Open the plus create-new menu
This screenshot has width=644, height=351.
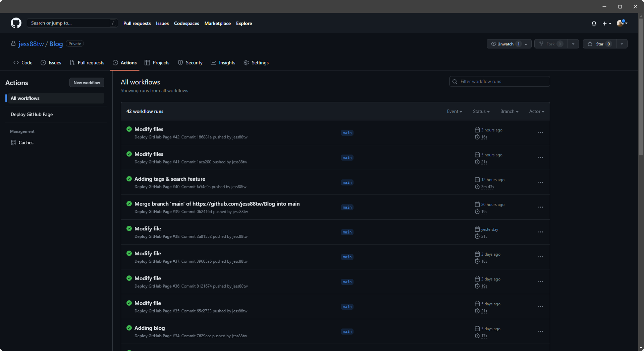tap(607, 24)
